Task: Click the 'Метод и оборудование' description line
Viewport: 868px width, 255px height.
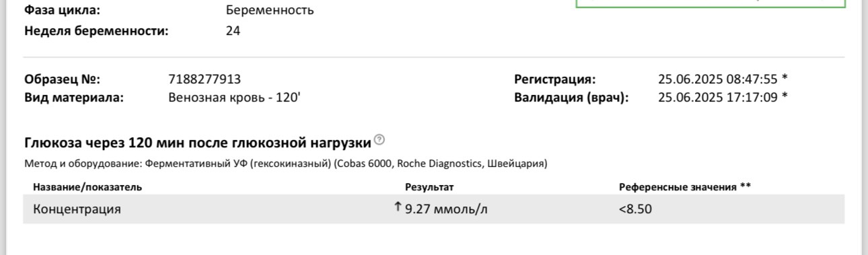Action: tap(285, 163)
